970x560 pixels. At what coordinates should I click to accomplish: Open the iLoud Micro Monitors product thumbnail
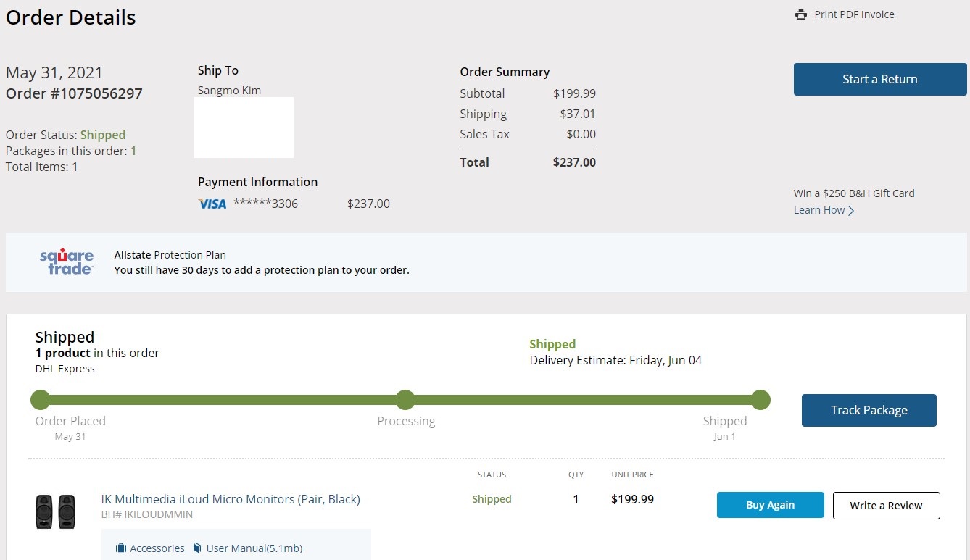(56, 511)
